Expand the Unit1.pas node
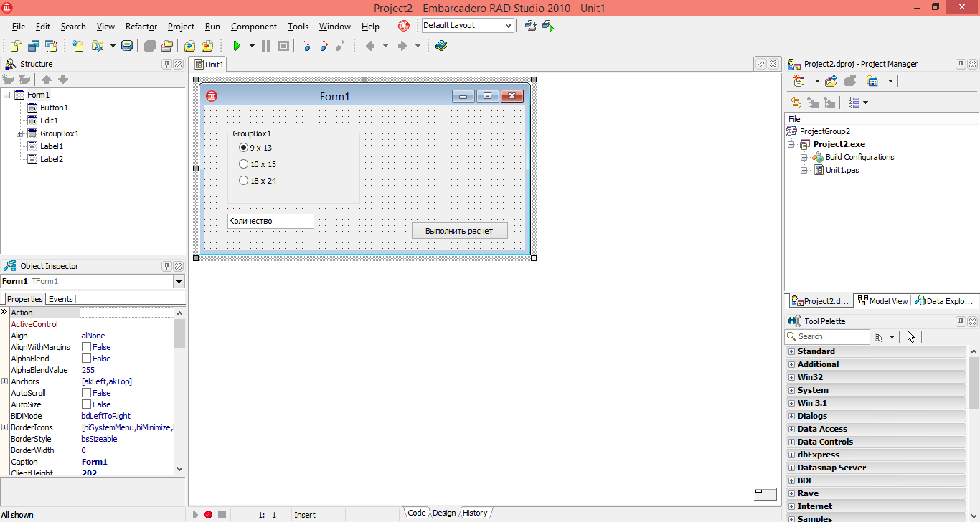 point(804,170)
